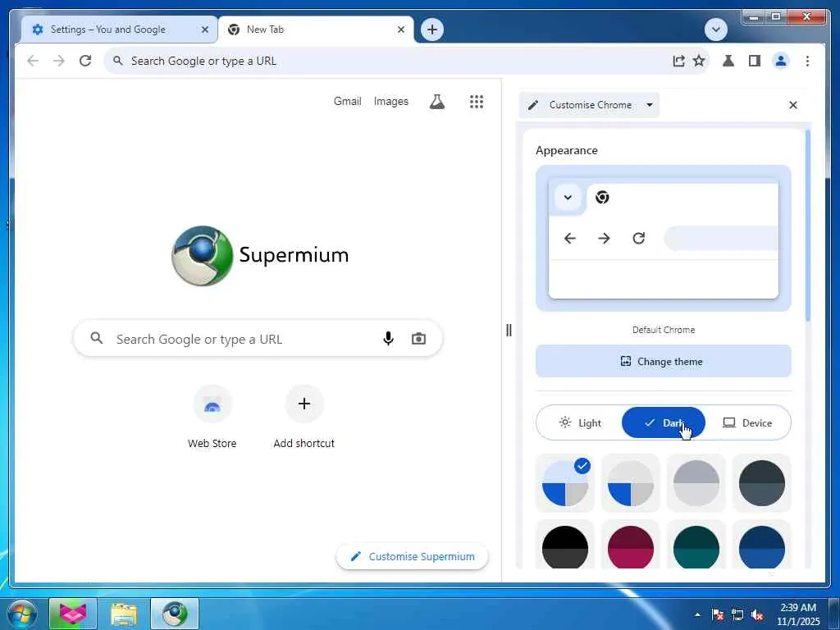Click the network tray icon
The image size is (840, 630).
(737, 615)
